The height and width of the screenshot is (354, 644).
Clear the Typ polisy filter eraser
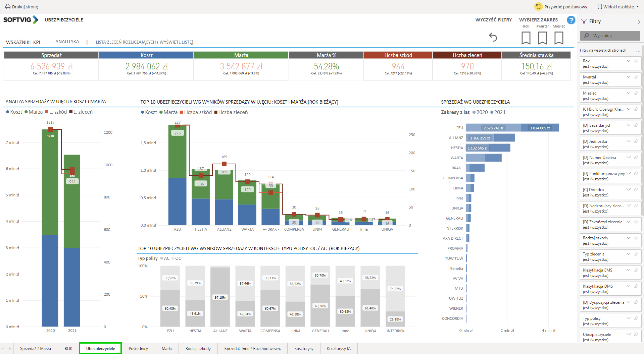[636, 318]
